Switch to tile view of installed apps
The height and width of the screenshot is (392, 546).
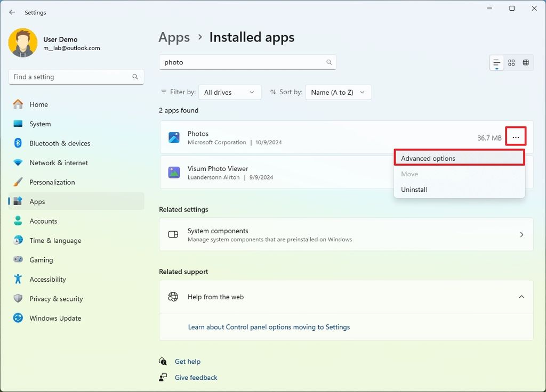[x=511, y=62]
